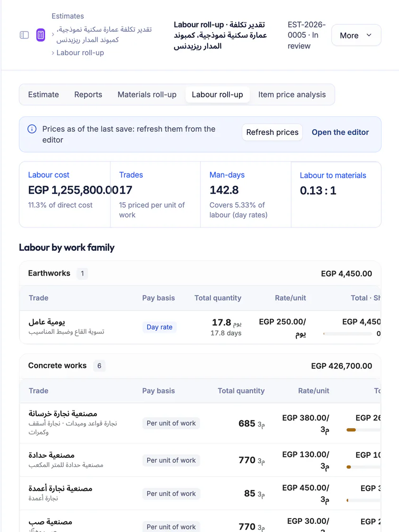This screenshot has width=399, height=532.
Task: Click the share bar in 17.8 days row
Action: coord(348,334)
